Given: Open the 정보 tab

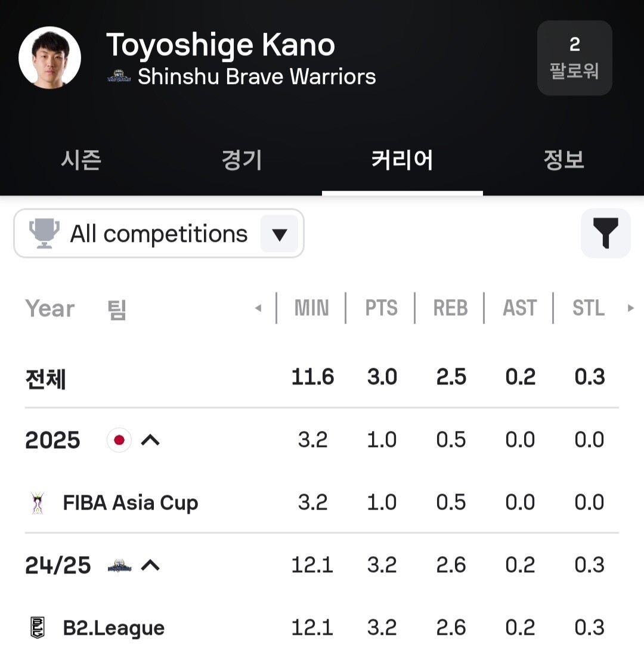Looking at the screenshot, I should point(563,160).
